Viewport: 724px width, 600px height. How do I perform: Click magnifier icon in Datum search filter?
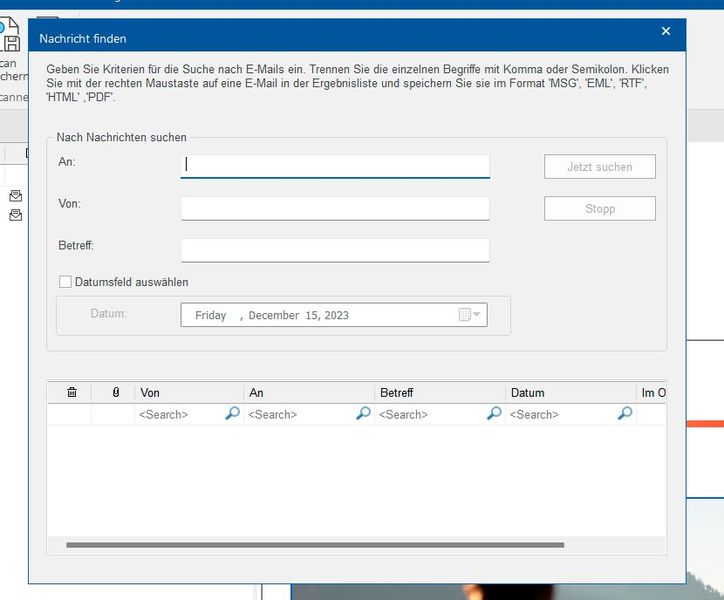pyautogui.click(x=625, y=413)
